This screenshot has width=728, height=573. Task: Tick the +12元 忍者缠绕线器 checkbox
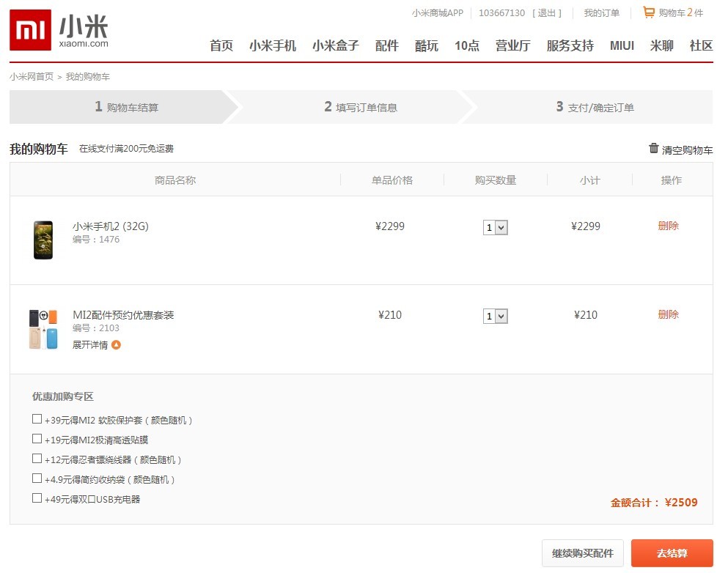[x=37, y=459]
